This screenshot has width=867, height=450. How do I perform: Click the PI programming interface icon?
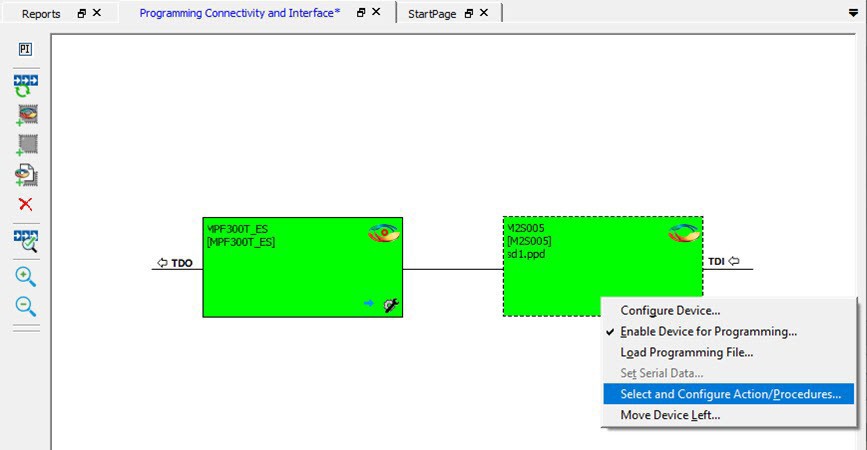pos(26,49)
